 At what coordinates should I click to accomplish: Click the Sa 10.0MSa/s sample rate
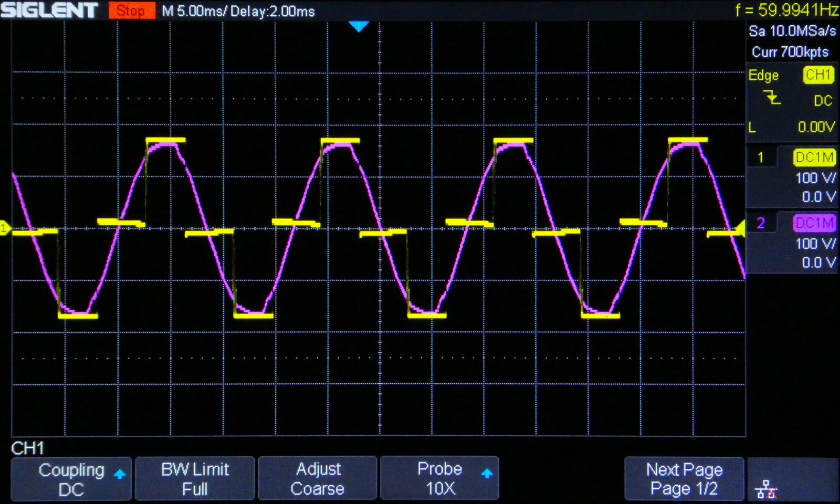pyautogui.click(x=792, y=31)
